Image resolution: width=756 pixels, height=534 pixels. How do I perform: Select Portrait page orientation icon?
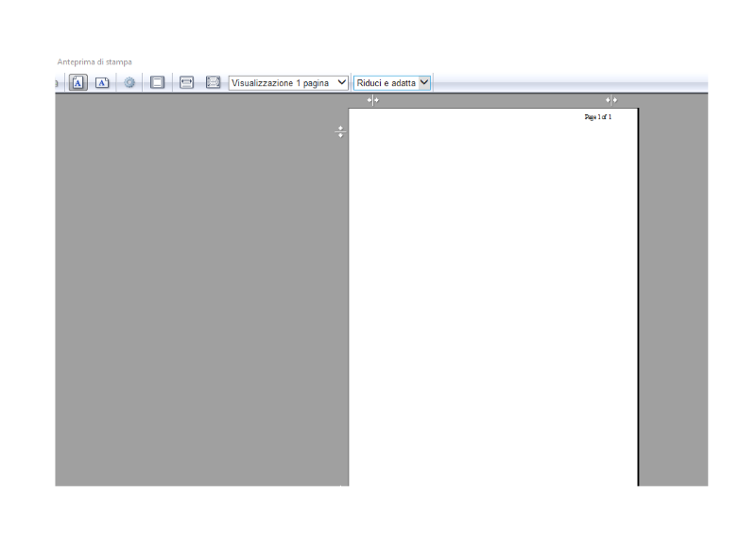point(77,82)
